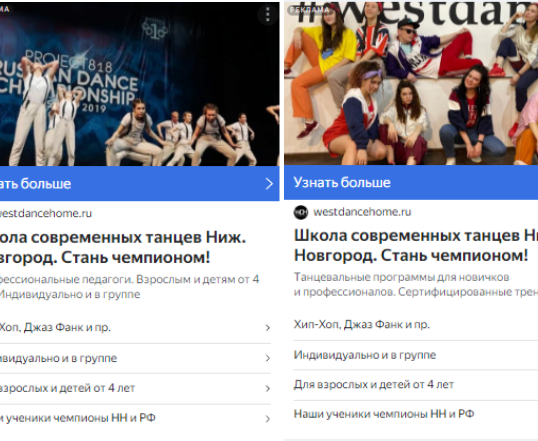Click 'Узнать больше' button on right ad
This screenshot has height=441, width=538.
click(411, 183)
